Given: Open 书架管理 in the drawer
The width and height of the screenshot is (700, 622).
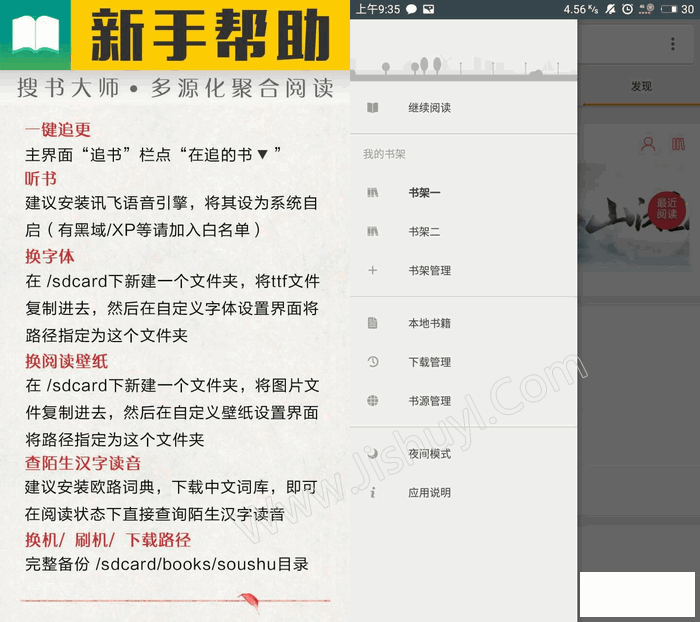Looking at the screenshot, I should tap(463, 271).
